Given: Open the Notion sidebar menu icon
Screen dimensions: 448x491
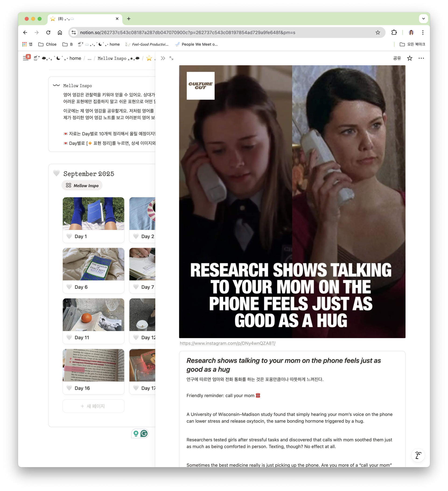Looking at the screenshot, I should click(26, 58).
